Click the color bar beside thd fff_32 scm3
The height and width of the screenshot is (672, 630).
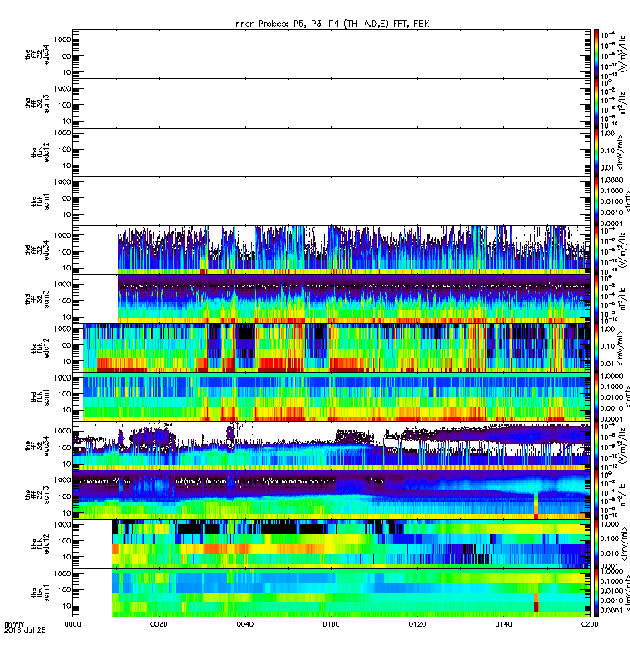(596, 299)
